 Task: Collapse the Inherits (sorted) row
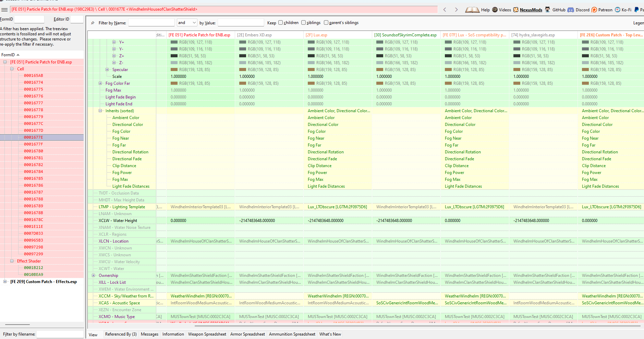tap(100, 111)
